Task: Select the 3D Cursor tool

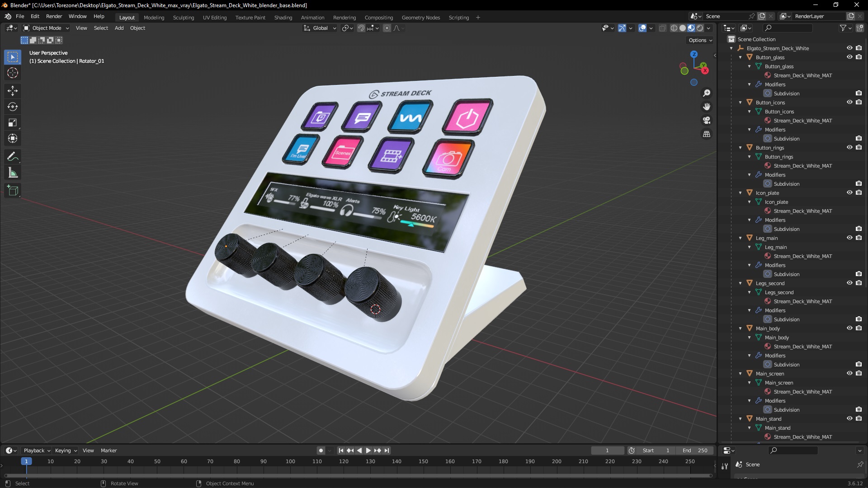Action: (x=13, y=73)
